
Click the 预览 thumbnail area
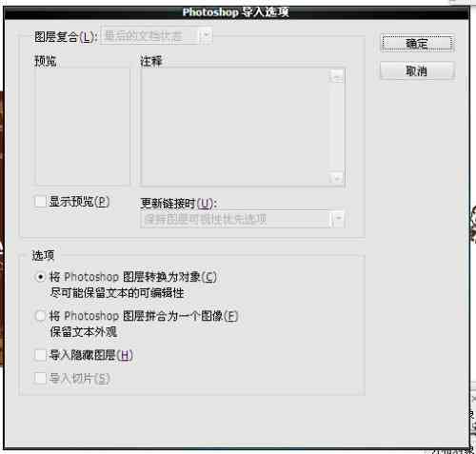coord(83,126)
